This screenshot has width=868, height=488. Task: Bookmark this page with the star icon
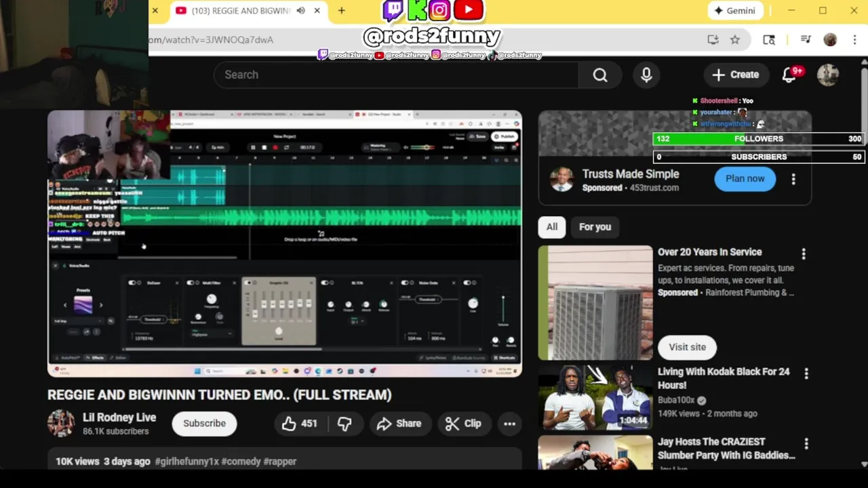click(x=735, y=40)
